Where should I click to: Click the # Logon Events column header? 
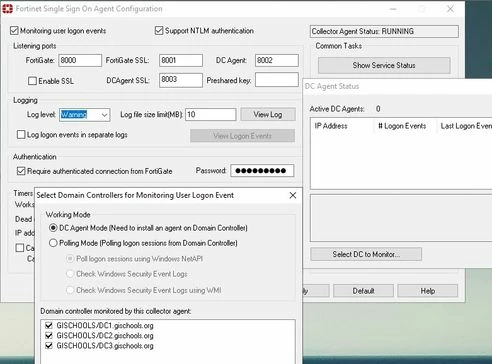pos(404,126)
